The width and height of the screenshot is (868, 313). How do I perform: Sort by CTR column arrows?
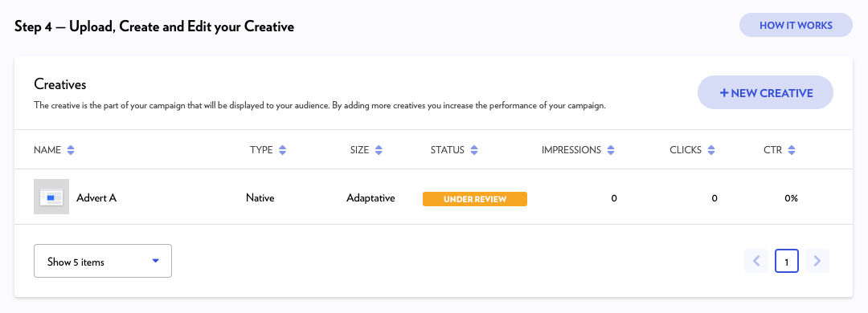(792, 150)
